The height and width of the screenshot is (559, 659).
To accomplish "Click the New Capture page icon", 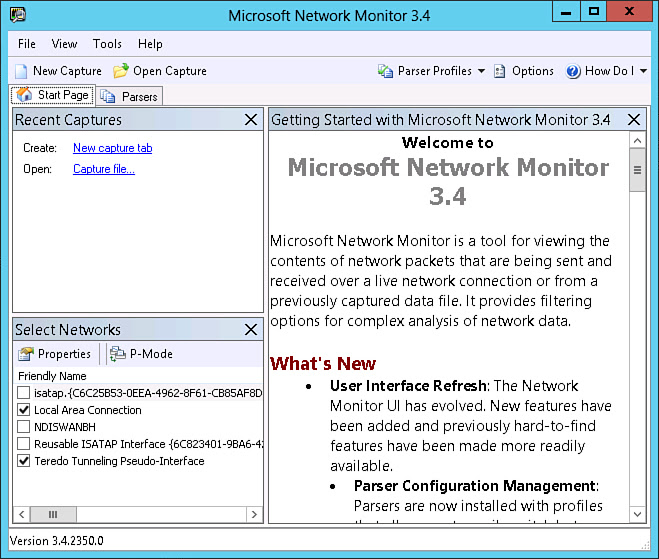I will pos(21,71).
